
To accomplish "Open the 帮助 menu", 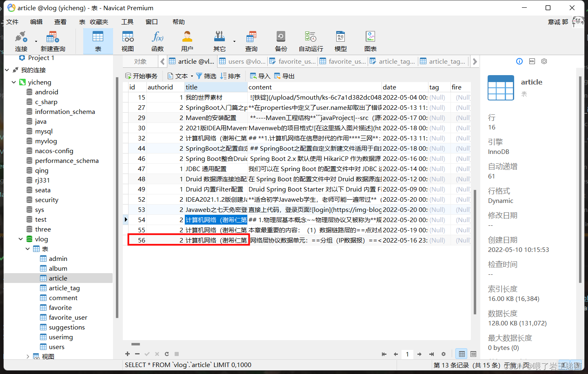I will click(178, 22).
